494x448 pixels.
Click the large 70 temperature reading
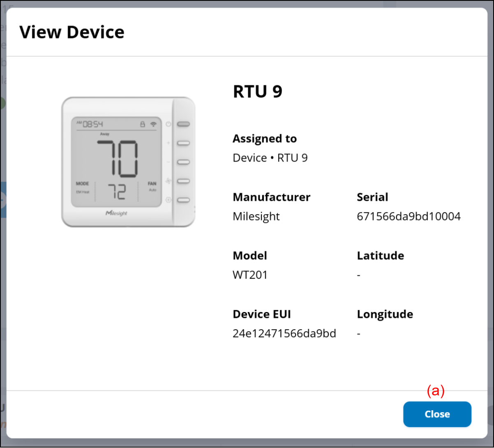click(118, 158)
